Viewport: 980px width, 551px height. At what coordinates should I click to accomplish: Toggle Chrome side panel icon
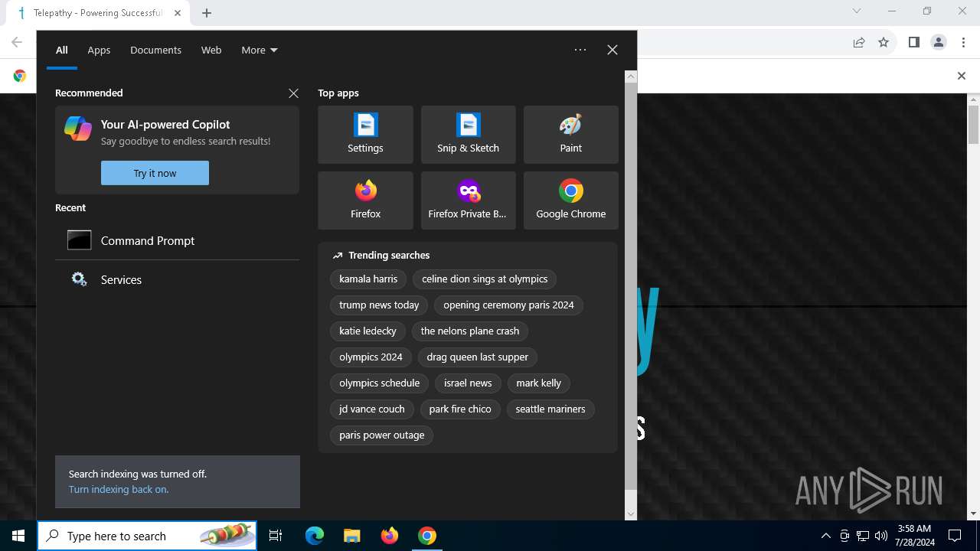(913, 43)
